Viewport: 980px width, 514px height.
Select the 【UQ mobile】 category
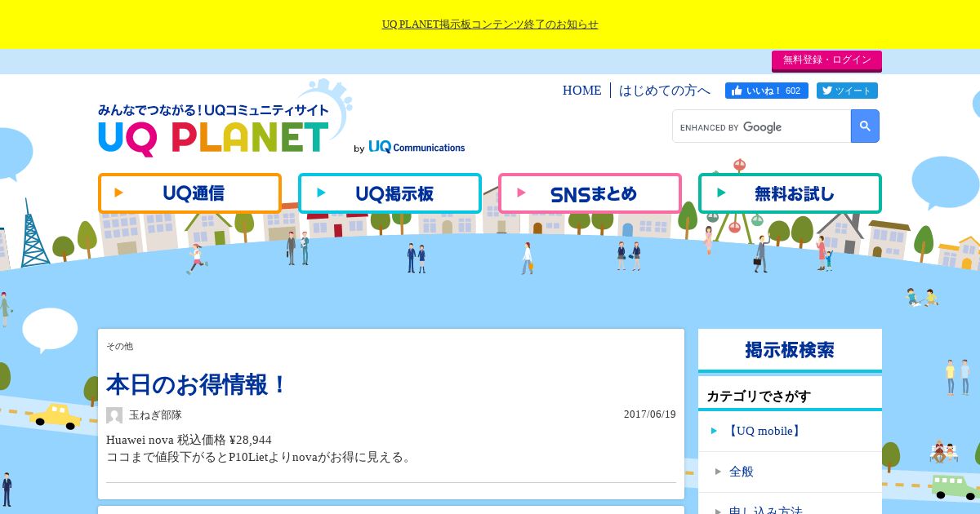[x=790, y=431]
